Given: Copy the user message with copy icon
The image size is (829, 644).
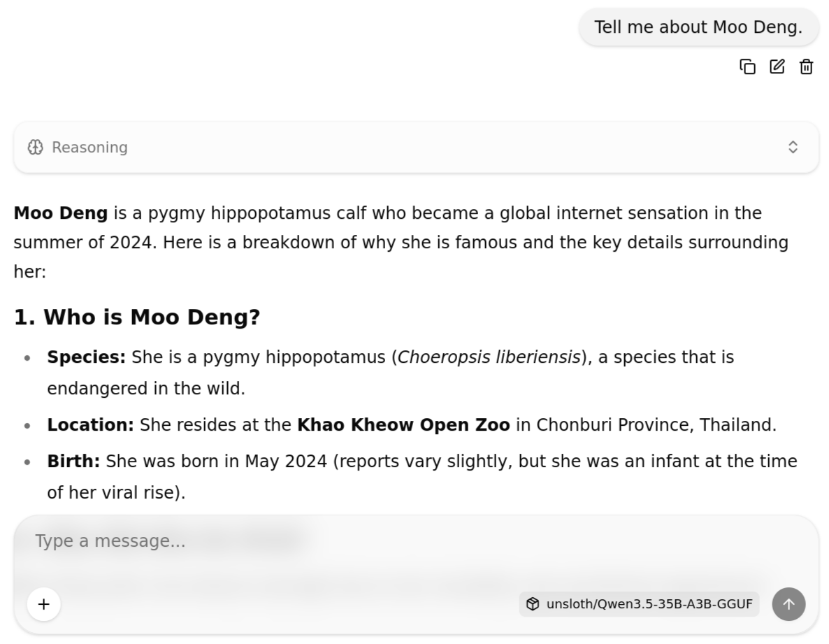Looking at the screenshot, I should point(747,66).
